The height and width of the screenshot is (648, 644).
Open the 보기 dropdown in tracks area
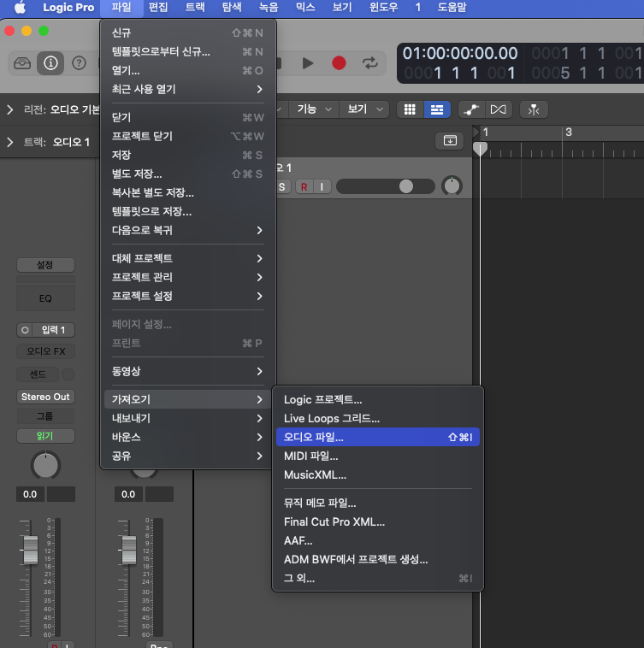pyautogui.click(x=364, y=109)
